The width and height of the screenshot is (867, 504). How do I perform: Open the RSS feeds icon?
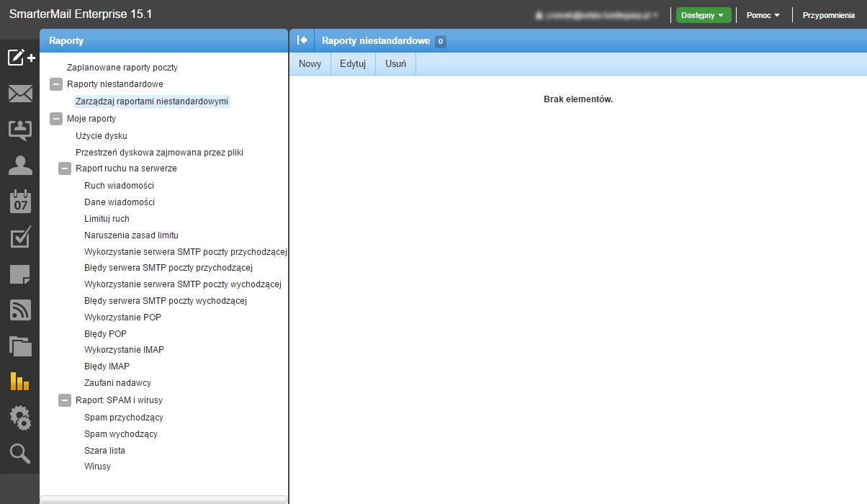click(x=20, y=310)
